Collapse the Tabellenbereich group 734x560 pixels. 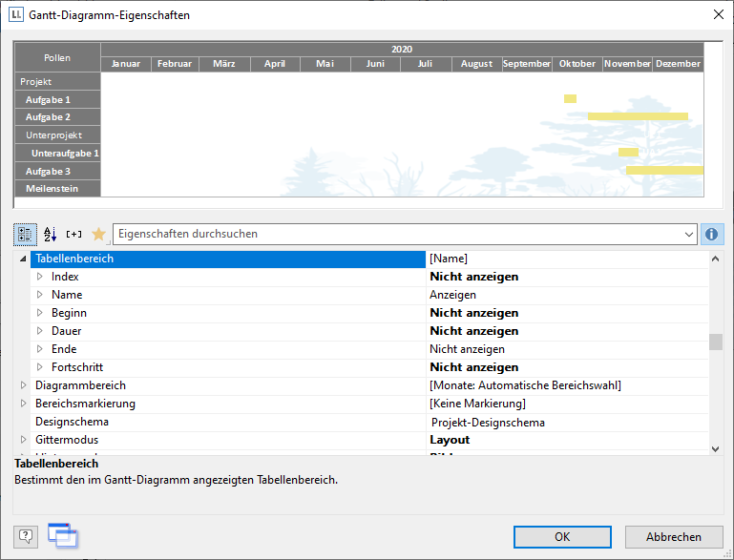pyautogui.click(x=23, y=259)
